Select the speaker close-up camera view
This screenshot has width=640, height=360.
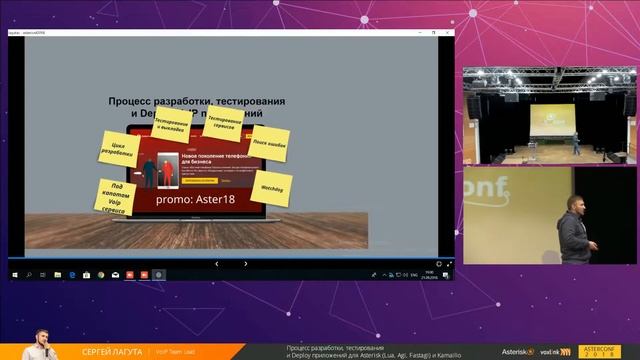coord(550,216)
